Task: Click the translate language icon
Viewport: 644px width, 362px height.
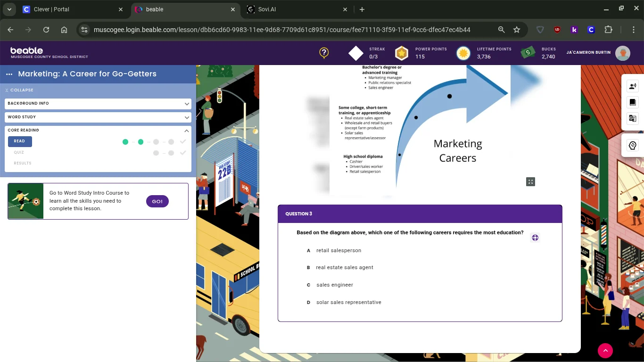Action: point(633,118)
